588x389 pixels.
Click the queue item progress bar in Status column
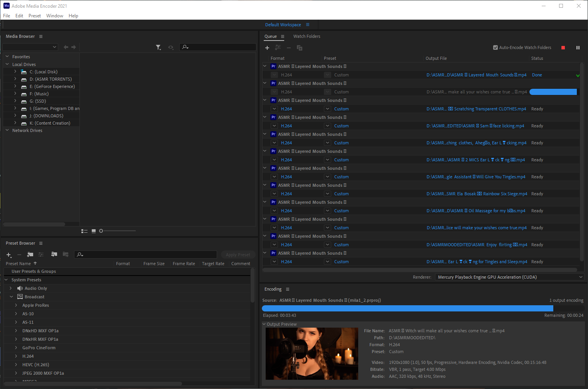pos(553,92)
